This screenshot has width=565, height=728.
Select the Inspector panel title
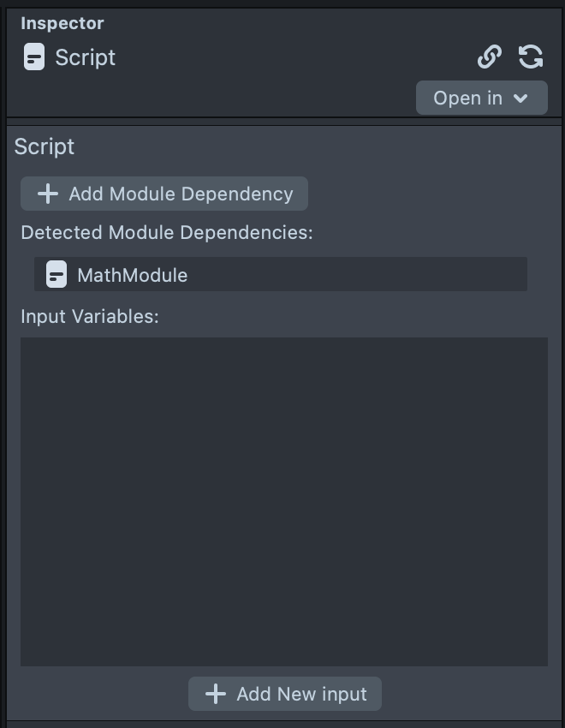[x=62, y=23]
